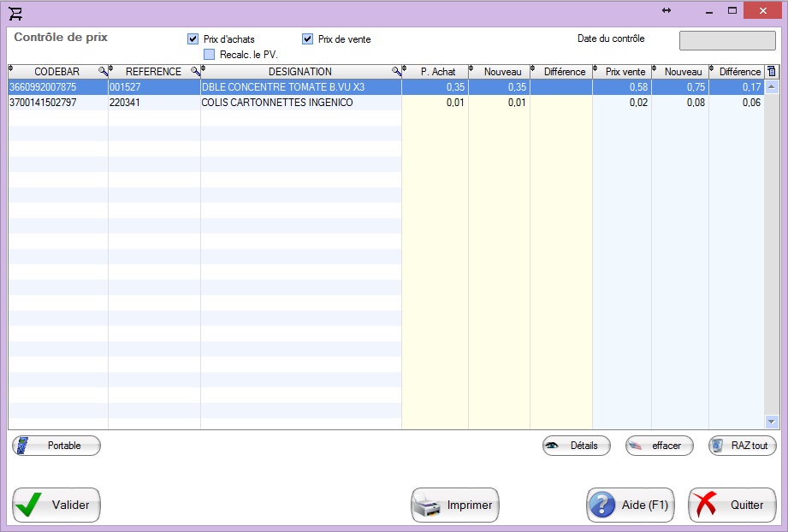Click Valider to confirm prices

[56, 505]
